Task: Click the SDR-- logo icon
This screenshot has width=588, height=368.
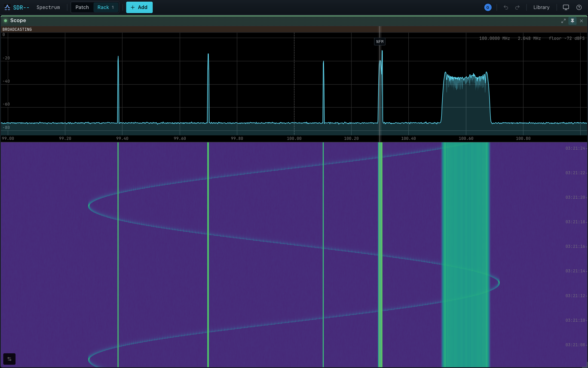Action: point(7,7)
